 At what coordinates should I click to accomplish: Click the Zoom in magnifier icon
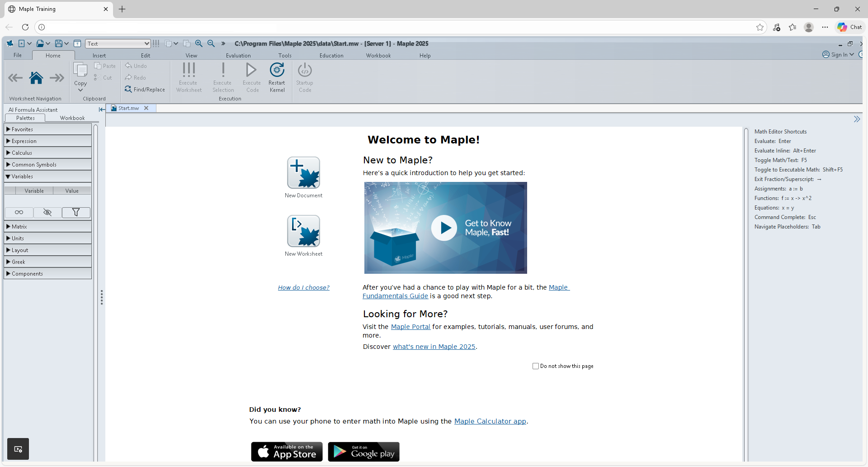point(199,43)
